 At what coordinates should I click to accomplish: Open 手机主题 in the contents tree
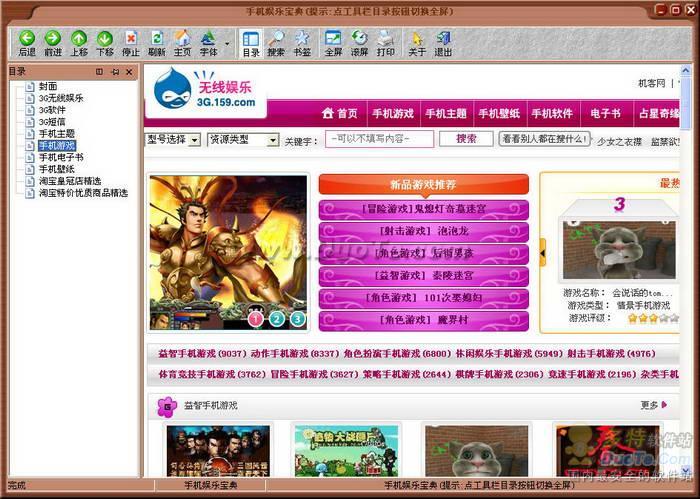[56, 133]
